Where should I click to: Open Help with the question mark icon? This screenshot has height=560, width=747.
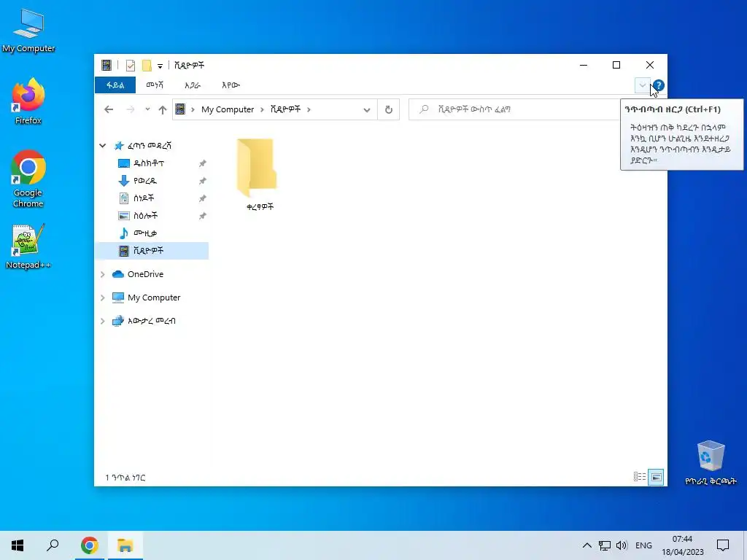click(659, 86)
